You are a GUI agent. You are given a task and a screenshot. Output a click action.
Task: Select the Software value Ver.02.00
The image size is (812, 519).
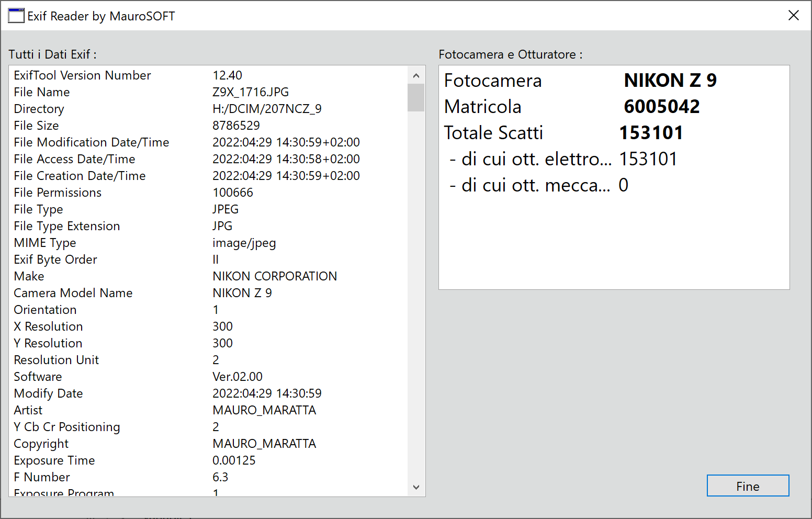coord(238,377)
